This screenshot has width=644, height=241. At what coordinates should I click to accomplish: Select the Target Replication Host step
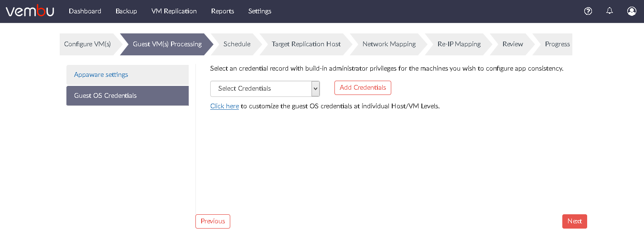pyautogui.click(x=306, y=44)
